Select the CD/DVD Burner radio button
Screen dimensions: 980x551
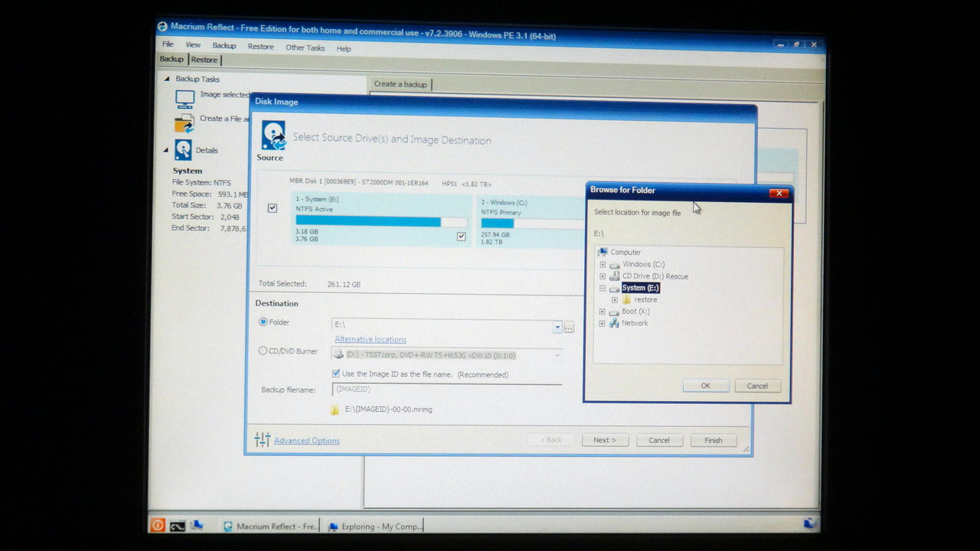[263, 350]
